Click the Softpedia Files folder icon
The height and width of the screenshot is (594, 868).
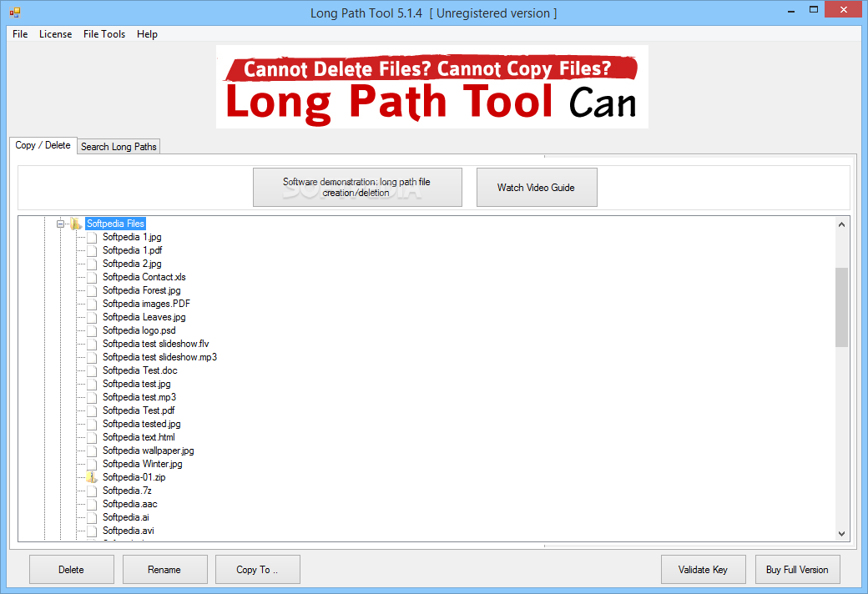tap(76, 224)
